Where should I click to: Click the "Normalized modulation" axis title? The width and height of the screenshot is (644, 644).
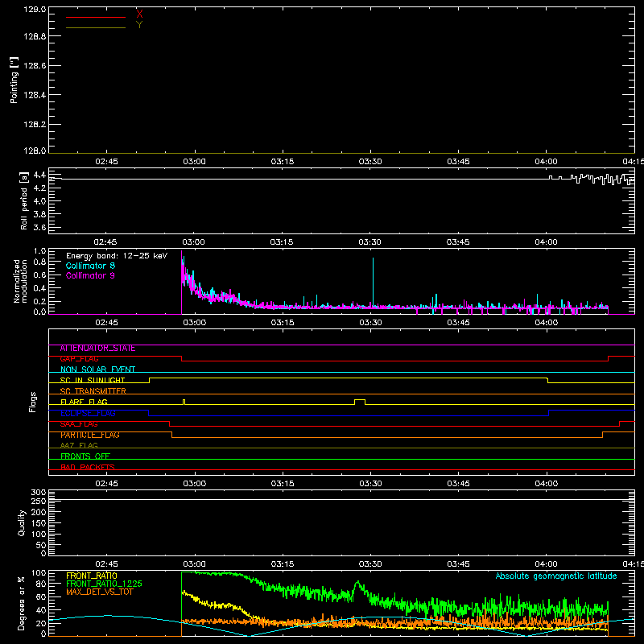click(20, 281)
